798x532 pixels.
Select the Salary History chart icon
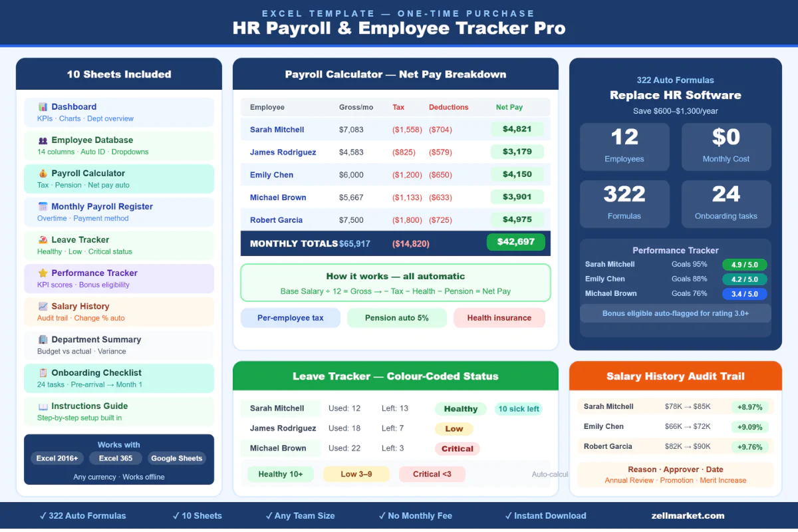(x=43, y=307)
